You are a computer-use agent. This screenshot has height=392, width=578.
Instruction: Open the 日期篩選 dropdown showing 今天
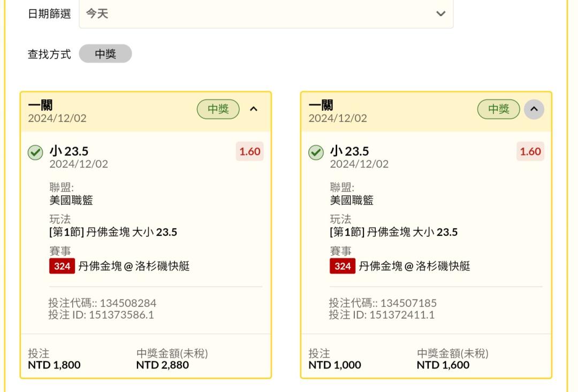point(266,13)
